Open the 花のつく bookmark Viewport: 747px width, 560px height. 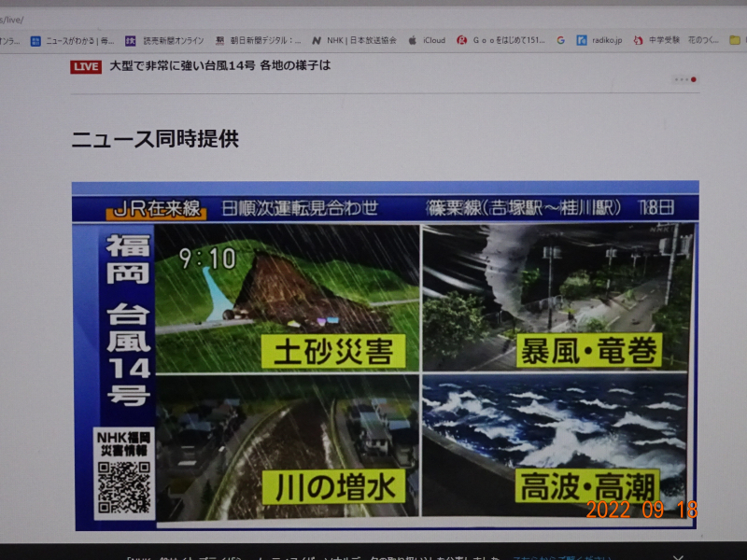coord(703,40)
